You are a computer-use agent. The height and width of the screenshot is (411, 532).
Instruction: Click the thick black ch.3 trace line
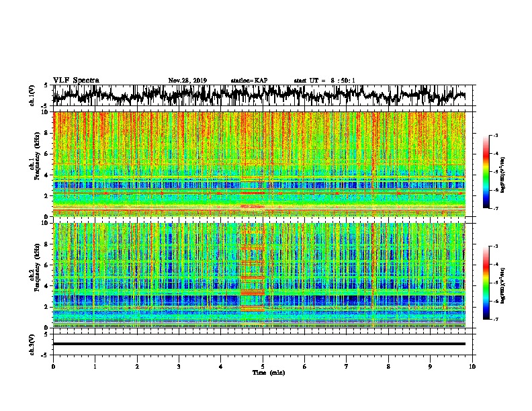pos(259,344)
